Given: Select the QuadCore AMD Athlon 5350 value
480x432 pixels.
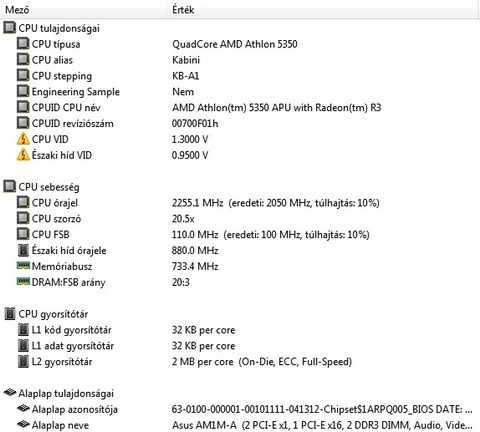Looking at the screenshot, I should [x=235, y=44].
